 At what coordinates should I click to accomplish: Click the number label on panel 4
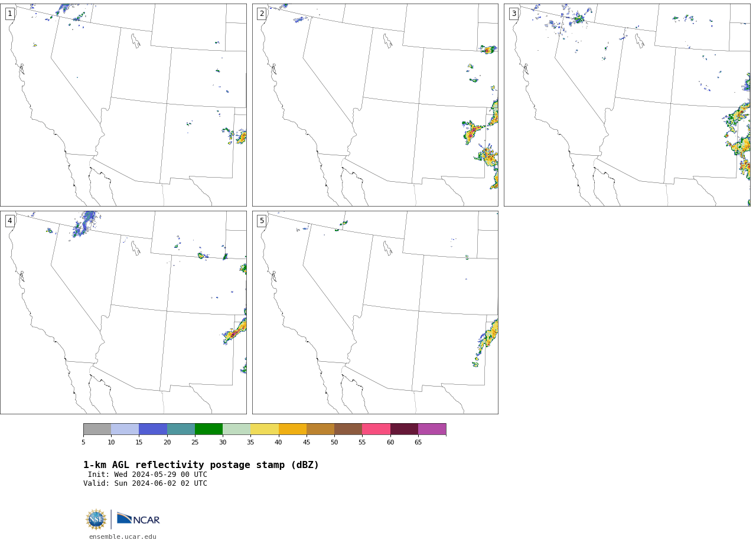(x=10, y=221)
